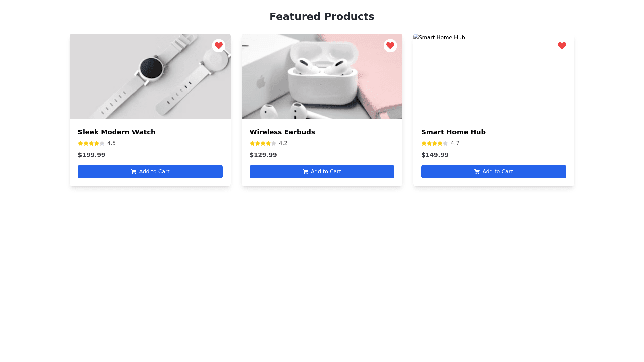Toggle favorite heart on Smart Home Hub

coord(562,46)
